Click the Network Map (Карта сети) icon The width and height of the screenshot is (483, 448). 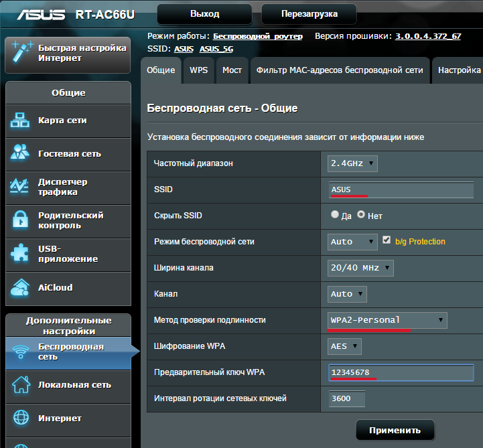[20, 120]
